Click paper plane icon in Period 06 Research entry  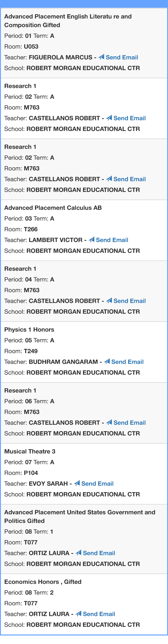(109, 422)
